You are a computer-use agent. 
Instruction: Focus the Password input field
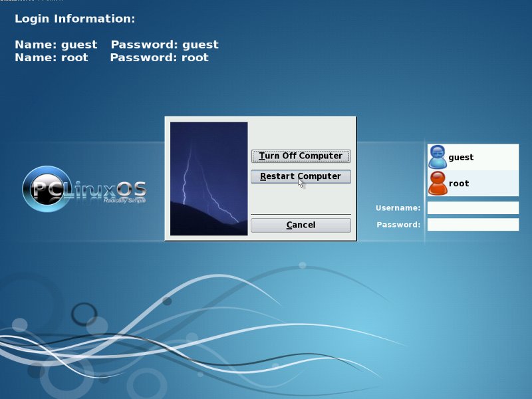coord(473,225)
